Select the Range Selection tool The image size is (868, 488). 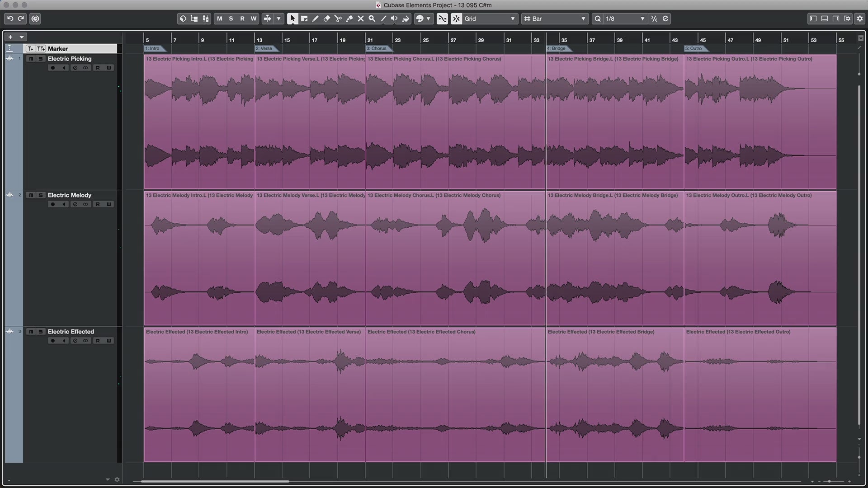click(304, 19)
